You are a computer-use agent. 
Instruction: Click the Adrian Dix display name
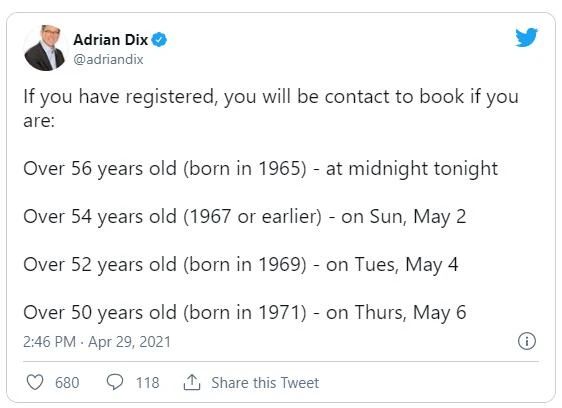point(110,39)
